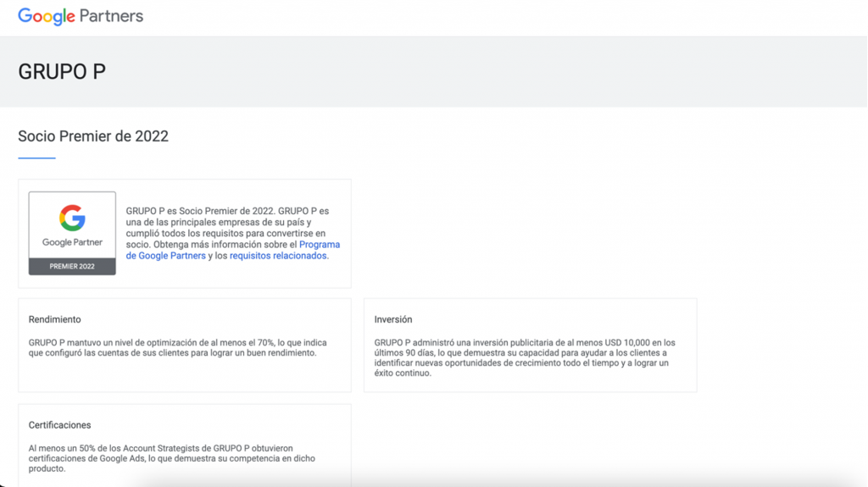Click the paragraph starting GRUPO P es Socio Premier
Screen dimensions: 868x487
(x=233, y=233)
